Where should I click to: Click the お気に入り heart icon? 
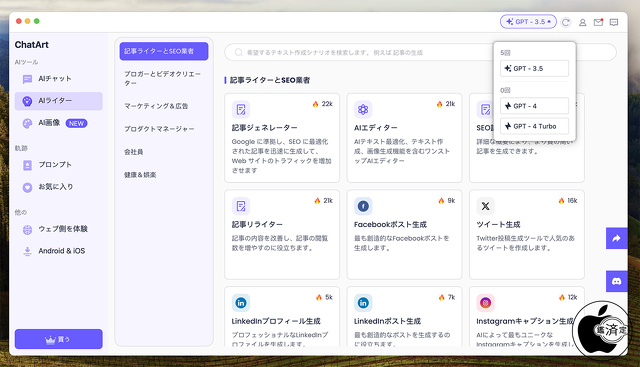click(27, 187)
